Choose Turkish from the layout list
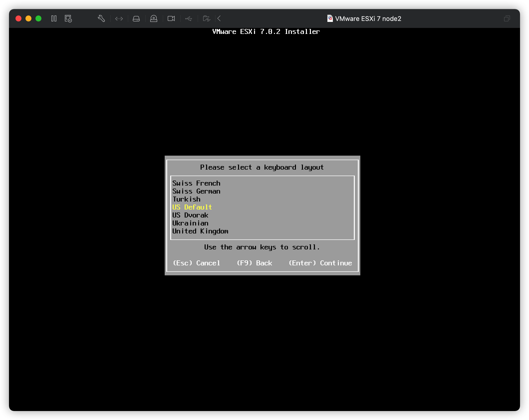Image resolution: width=529 pixels, height=420 pixels. [187, 199]
